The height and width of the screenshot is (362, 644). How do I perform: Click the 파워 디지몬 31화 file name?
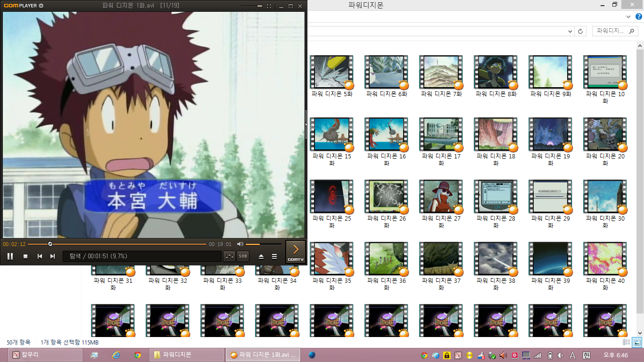[113, 284]
